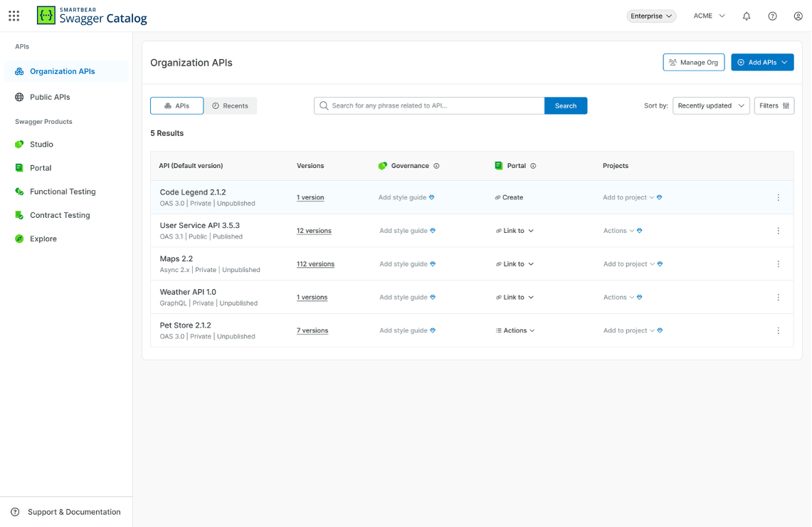The width and height of the screenshot is (812, 527).
Task: Open the help question mark icon
Action: coord(772,16)
